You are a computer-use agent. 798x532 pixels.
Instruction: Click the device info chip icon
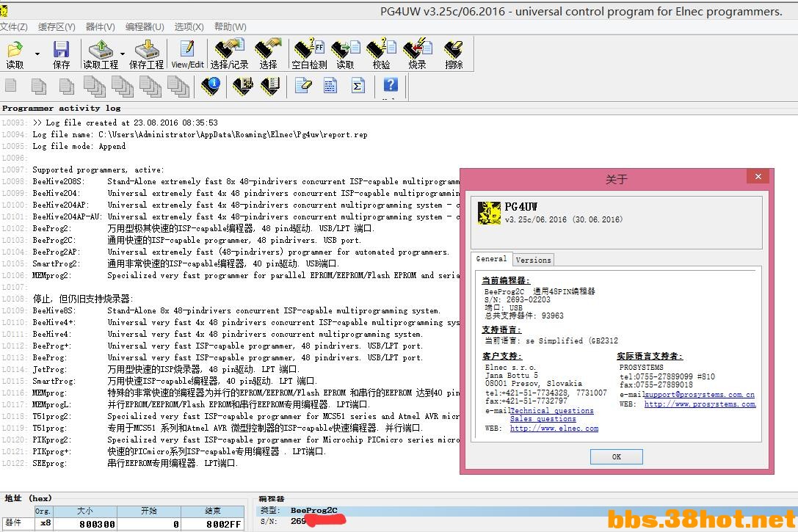tap(210, 86)
